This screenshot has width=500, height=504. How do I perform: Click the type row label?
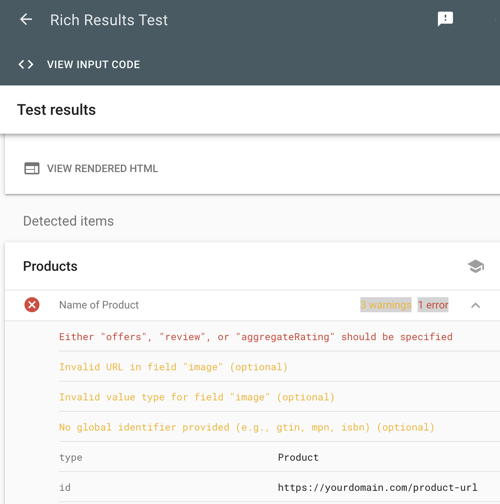71,458
